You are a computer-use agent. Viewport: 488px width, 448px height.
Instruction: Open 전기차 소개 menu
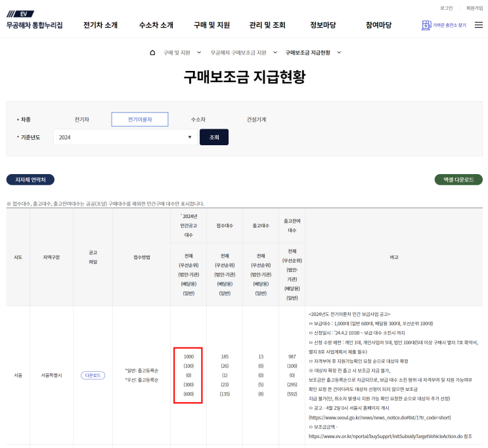100,25
